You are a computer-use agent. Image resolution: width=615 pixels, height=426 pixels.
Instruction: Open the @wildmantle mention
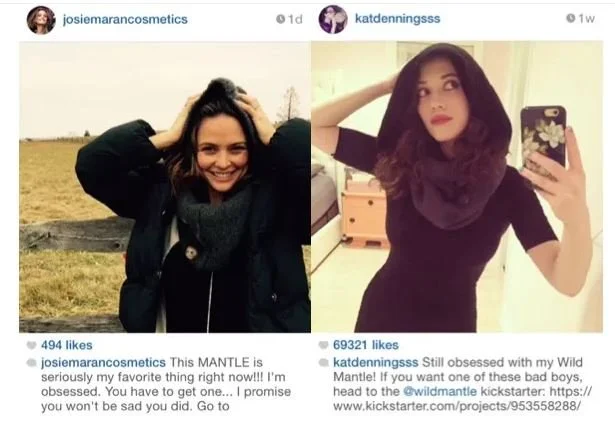point(440,391)
